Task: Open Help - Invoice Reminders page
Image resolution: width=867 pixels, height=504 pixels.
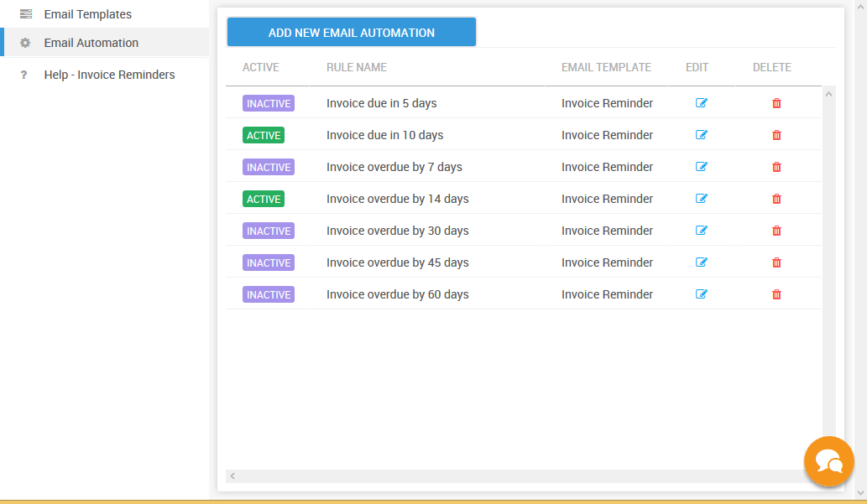Action: tap(109, 75)
